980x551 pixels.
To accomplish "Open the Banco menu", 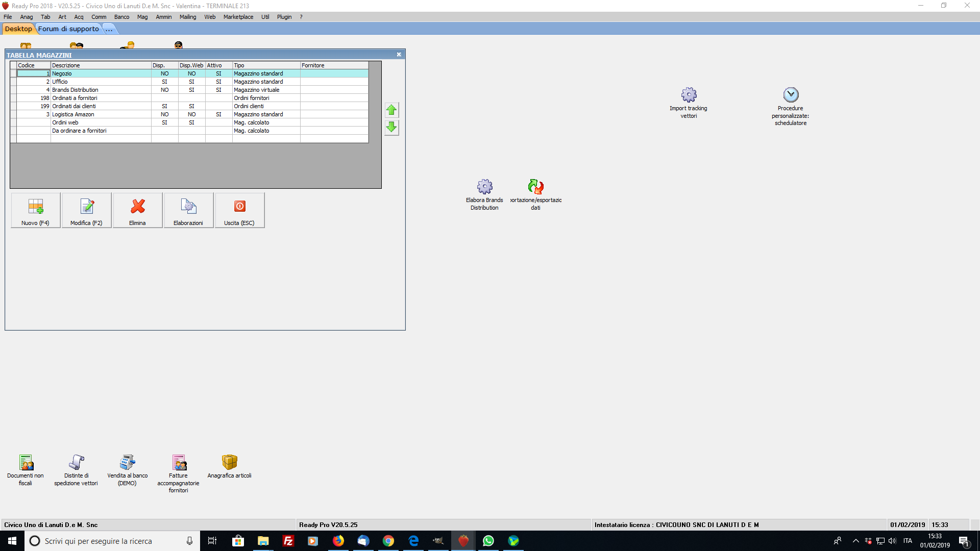I will click(122, 17).
